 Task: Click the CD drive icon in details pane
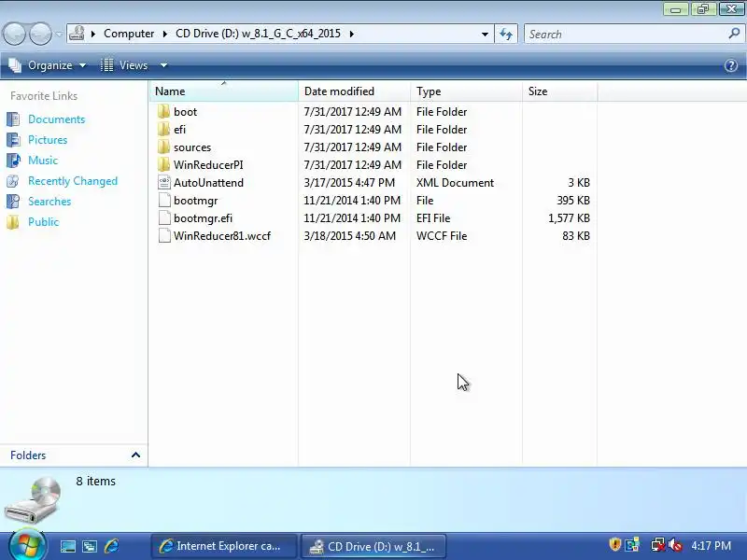click(x=34, y=501)
